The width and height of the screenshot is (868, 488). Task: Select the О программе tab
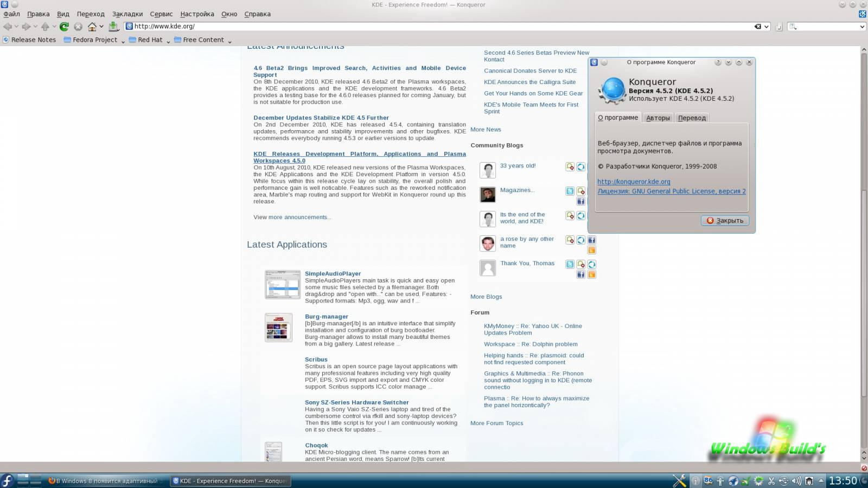618,117
